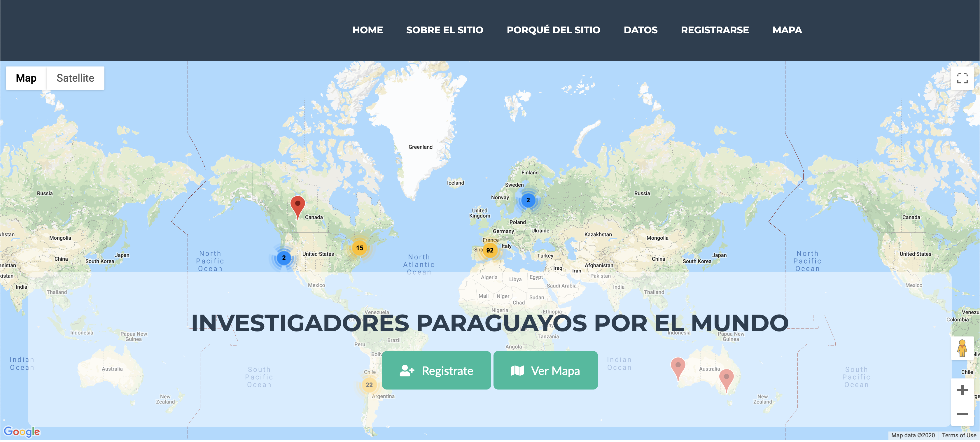Switch map to Satellite view
This screenshot has height=442, width=980.
pyautogui.click(x=75, y=78)
